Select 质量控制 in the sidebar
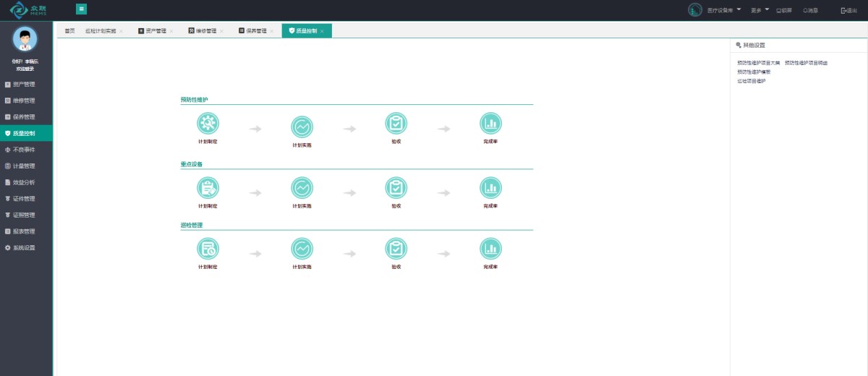 26,133
